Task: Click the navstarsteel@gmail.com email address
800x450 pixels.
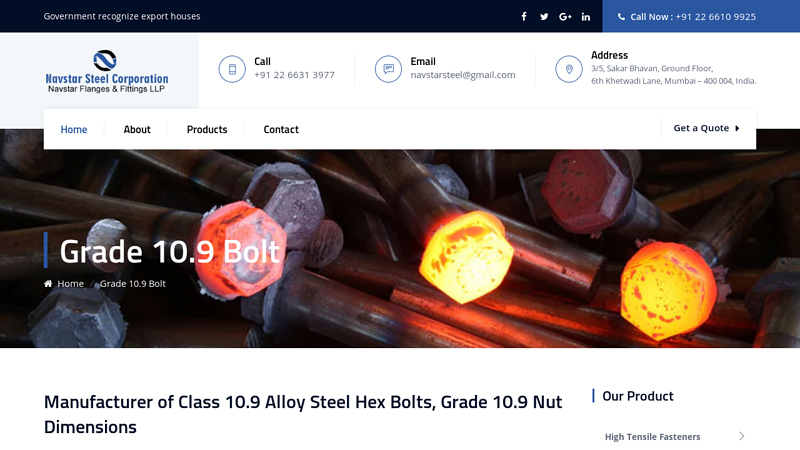Action: 463,75
